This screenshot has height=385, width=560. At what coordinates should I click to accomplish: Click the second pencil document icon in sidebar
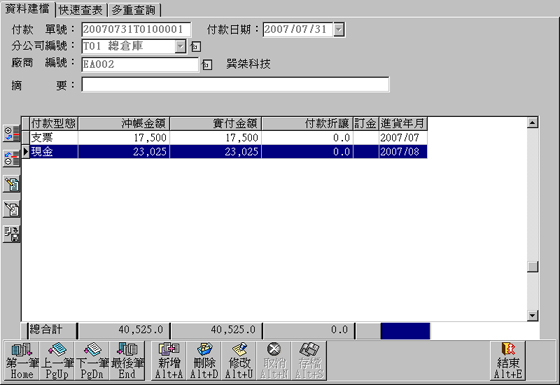[11, 209]
